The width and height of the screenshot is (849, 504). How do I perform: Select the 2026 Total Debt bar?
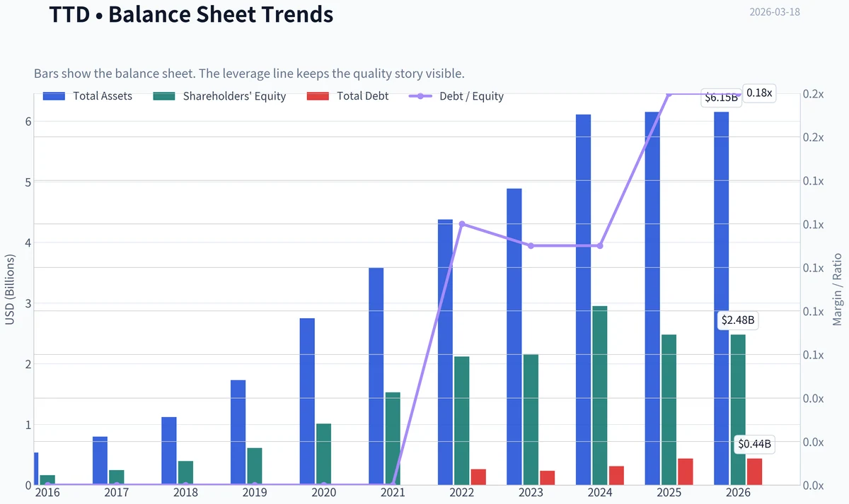(754, 471)
